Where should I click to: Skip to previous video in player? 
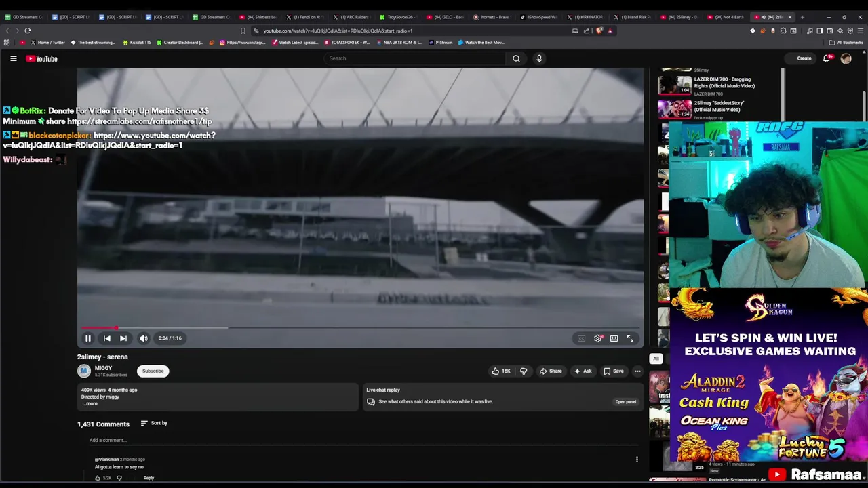coord(106,338)
